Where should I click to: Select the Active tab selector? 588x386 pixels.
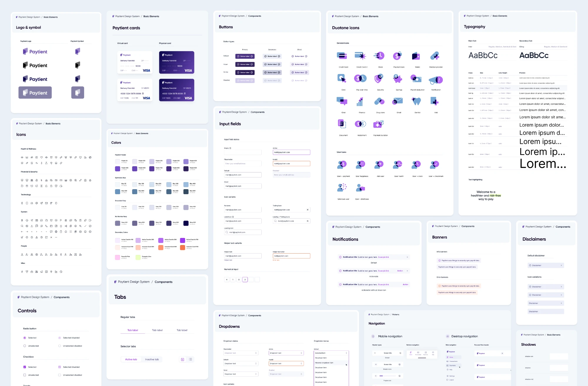pyautogui.click(x=131, y=359)
